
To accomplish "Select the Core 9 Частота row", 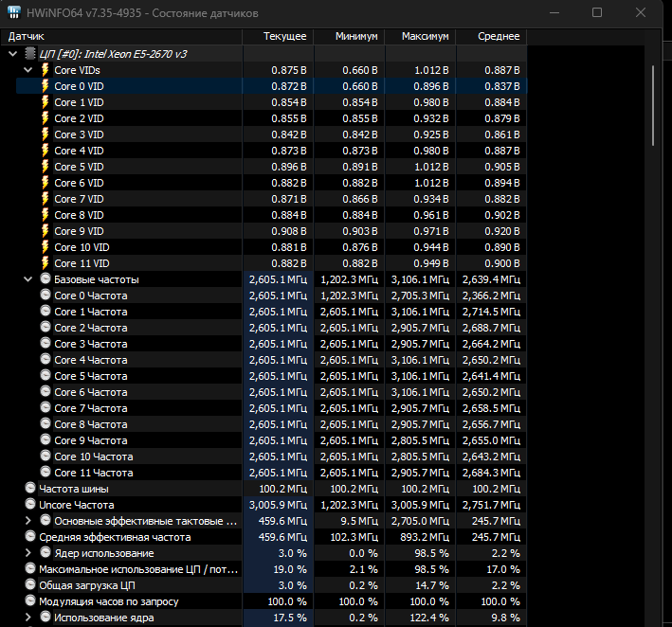I will click(272, 440).
